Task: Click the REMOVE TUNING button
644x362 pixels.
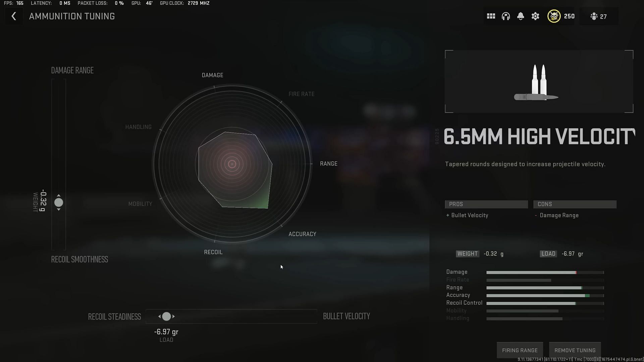Action: [575, 350]
